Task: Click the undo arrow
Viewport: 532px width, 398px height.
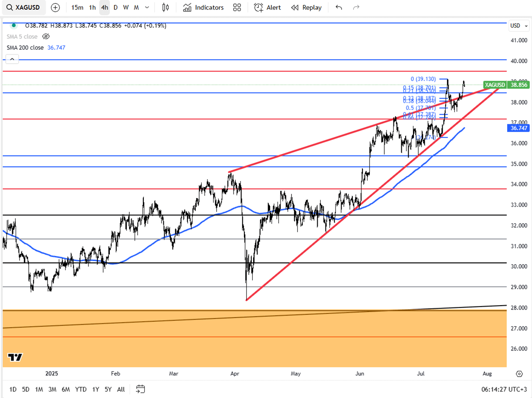Action: [x=339, y=7]
